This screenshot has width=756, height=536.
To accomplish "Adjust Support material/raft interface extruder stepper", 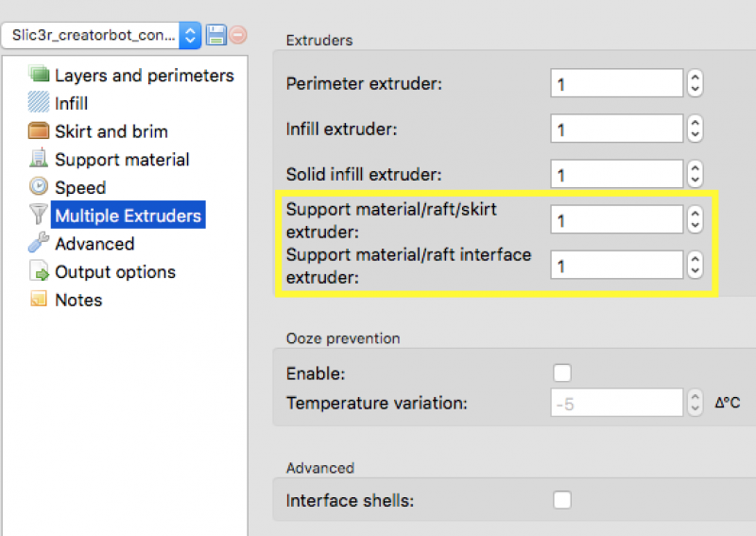I will pyautogui.click(x=696, y=266).
